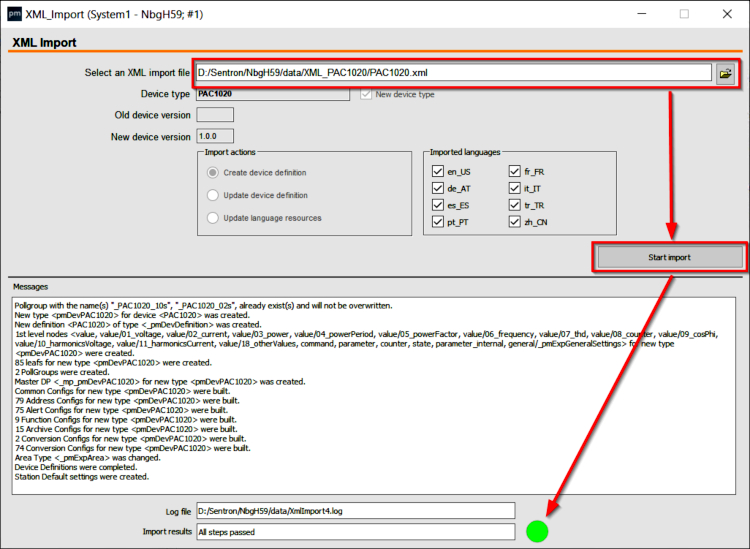Close the XML_Import window

[x=727, y=14]
